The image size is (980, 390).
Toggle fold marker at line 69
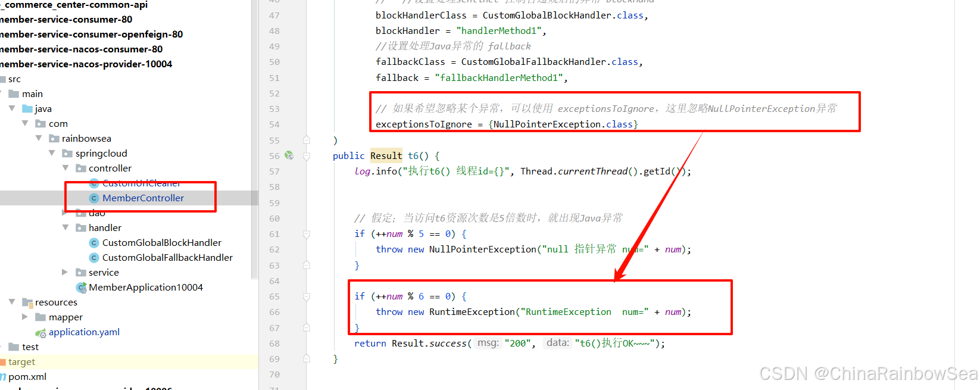[x=307, y=358]
